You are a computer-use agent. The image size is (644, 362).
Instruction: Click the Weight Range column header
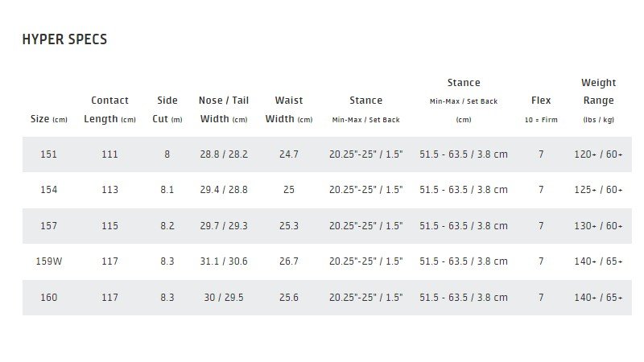point(598,101)
